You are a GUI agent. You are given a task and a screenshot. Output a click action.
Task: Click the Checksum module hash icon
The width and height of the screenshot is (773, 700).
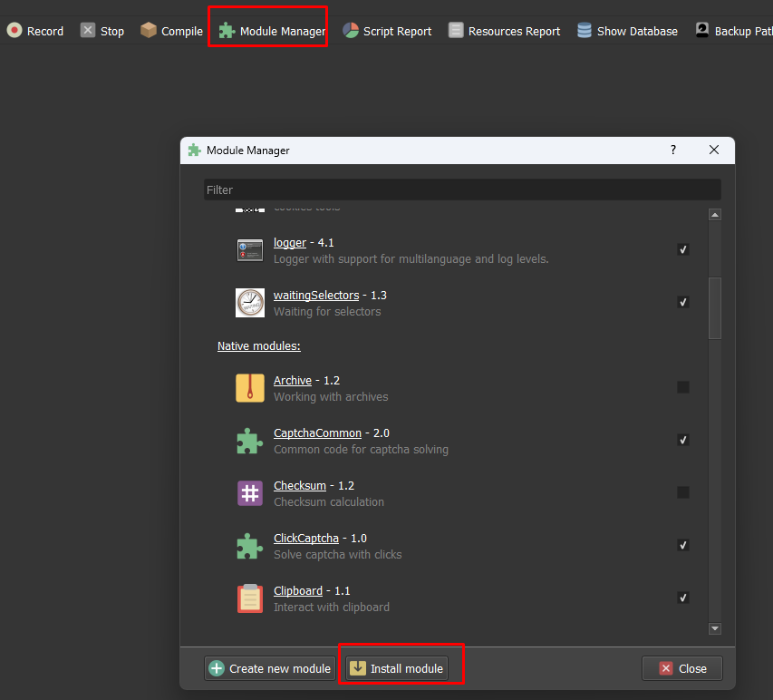(x=250, y=493)
